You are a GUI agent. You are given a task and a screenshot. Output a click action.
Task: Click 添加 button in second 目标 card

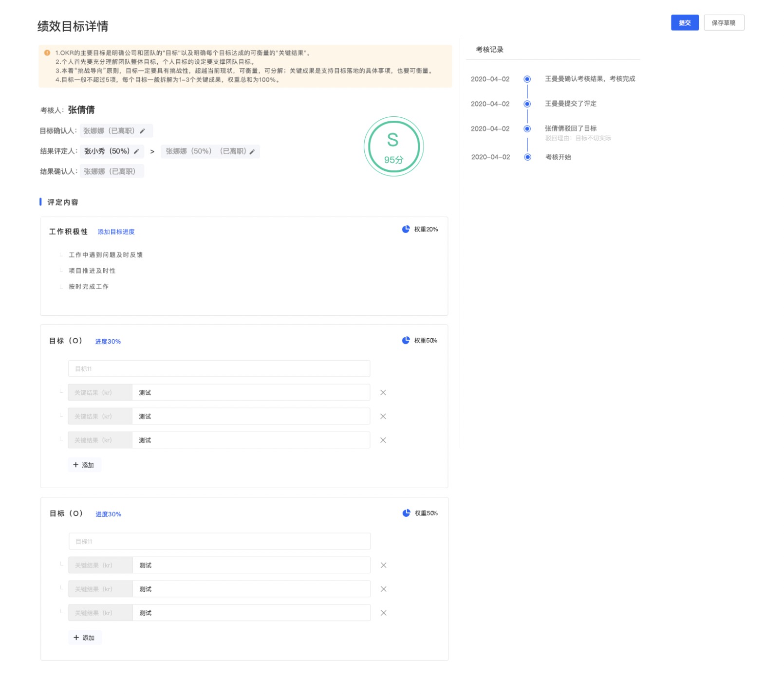(x=84, y=638)
